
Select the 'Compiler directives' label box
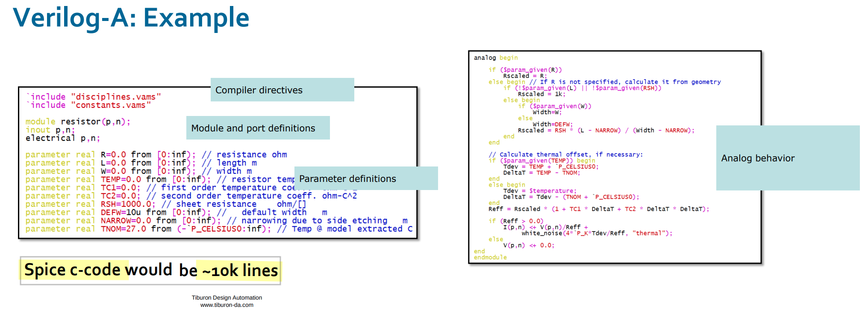point(282,90)
